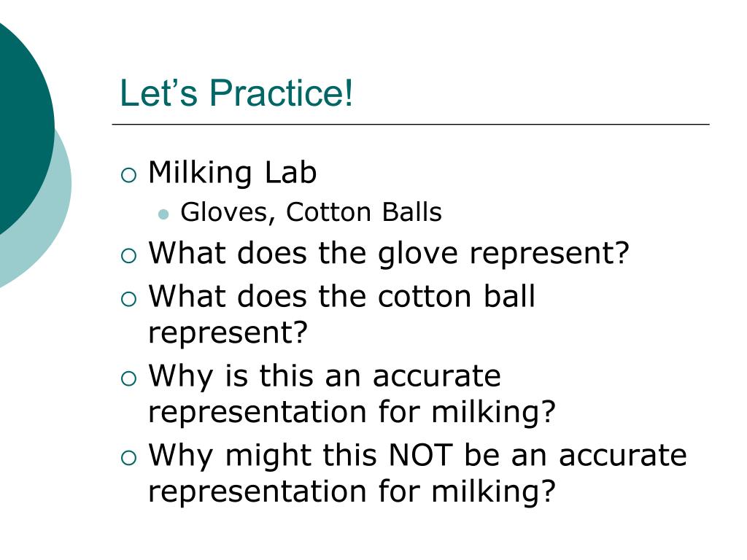Click the "Let's Practice!" slide title
Screen dimensions: 747x560
point(236,93)
